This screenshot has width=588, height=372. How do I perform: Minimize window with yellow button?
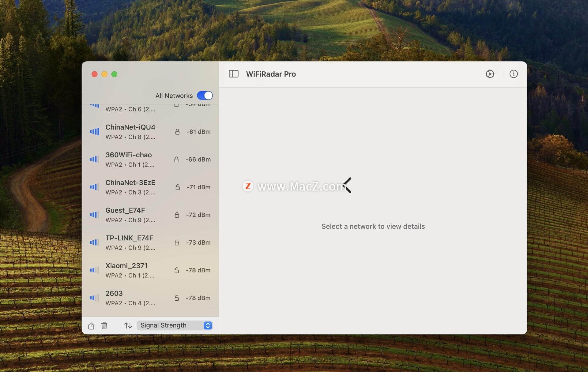pos(104,74)
